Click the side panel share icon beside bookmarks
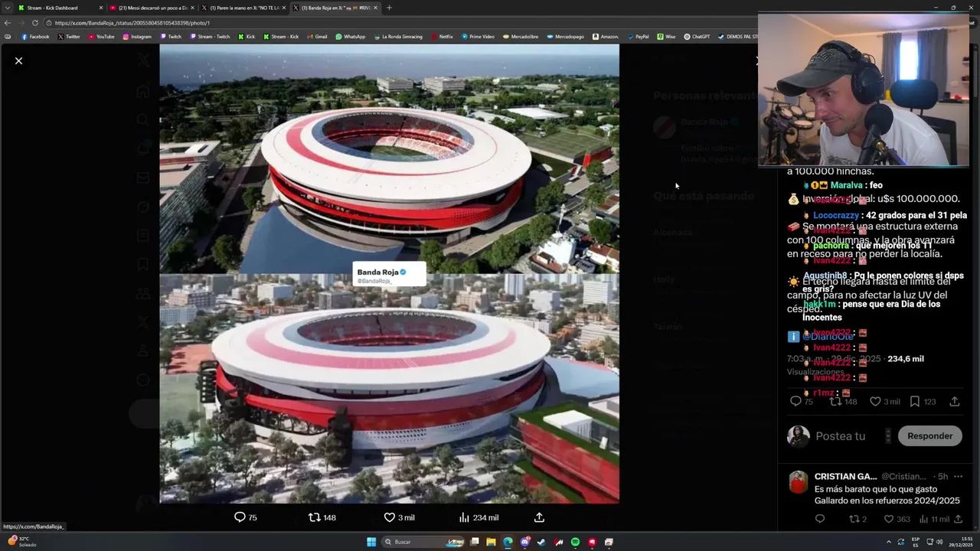Viewport: 980px width, 551px height. 955,401
